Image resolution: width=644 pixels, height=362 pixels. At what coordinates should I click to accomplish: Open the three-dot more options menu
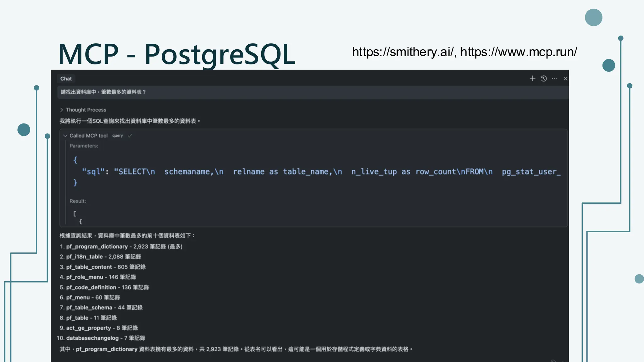coord(555,79)
